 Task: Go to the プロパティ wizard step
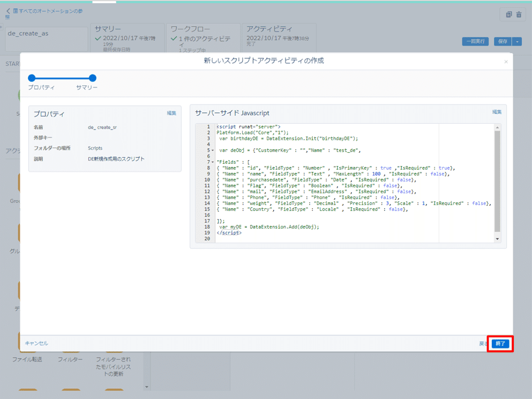point(32,78)
